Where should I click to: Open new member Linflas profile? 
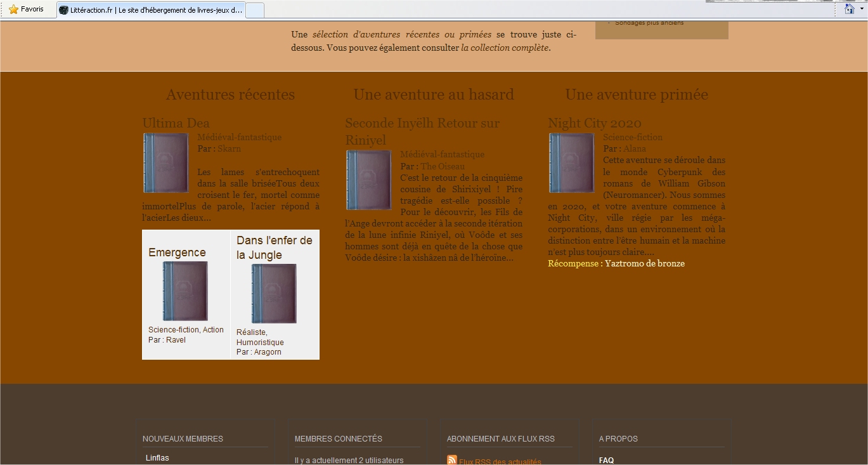click(157, 458)
